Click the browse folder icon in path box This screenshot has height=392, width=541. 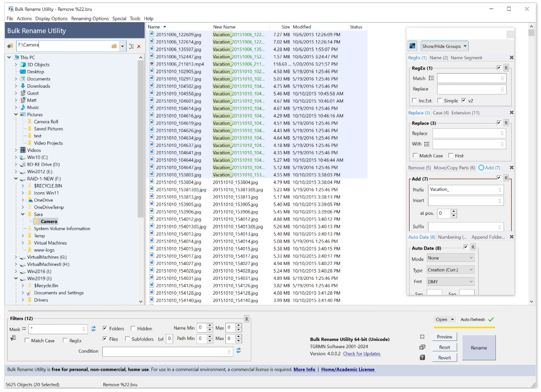114,46
